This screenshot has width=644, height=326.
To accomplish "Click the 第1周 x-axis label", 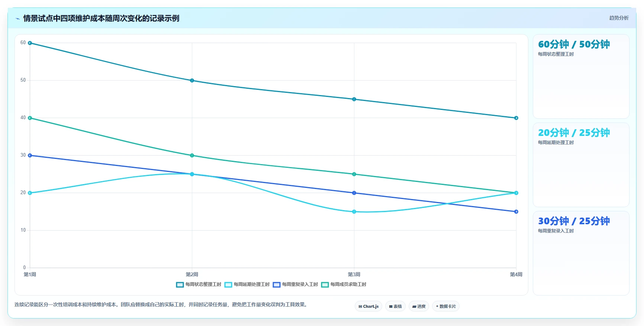I will [x=30, y=275].
